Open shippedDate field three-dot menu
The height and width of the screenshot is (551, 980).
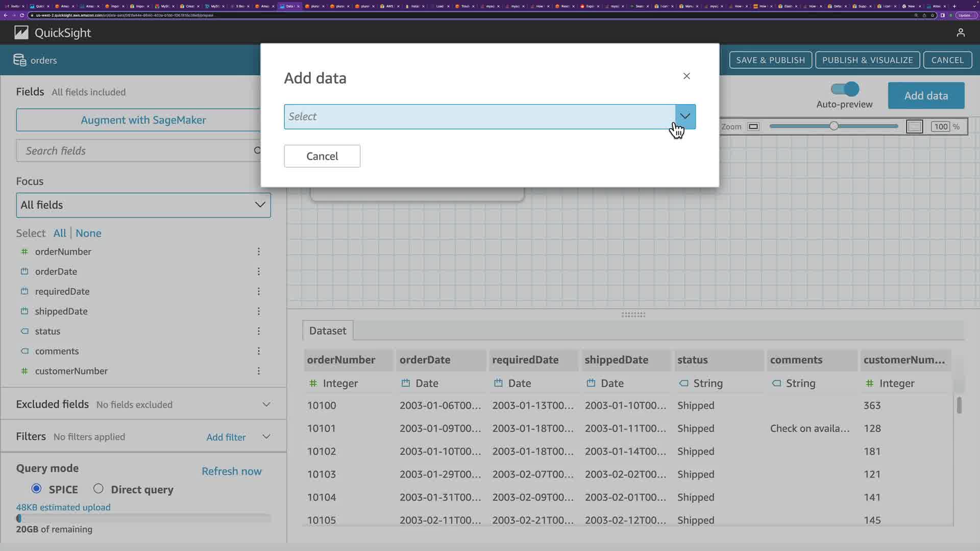[x=259, y=311]
